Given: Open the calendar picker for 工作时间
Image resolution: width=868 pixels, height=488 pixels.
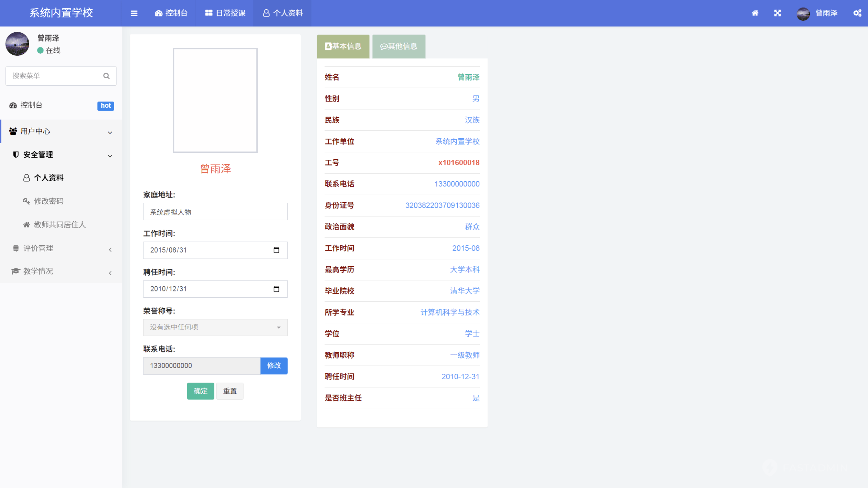Looking at the screenshot, I should tap(277, 250).
